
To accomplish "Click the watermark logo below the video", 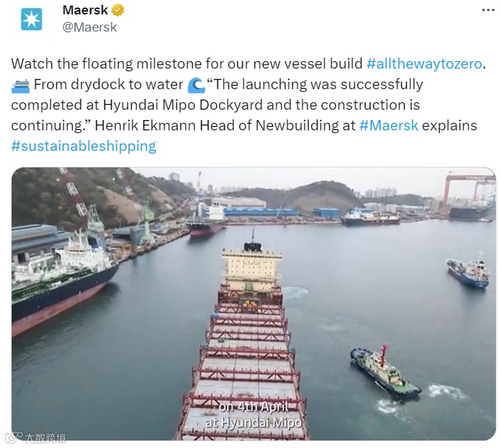I will pyautogui.click(x=12, y=436).
